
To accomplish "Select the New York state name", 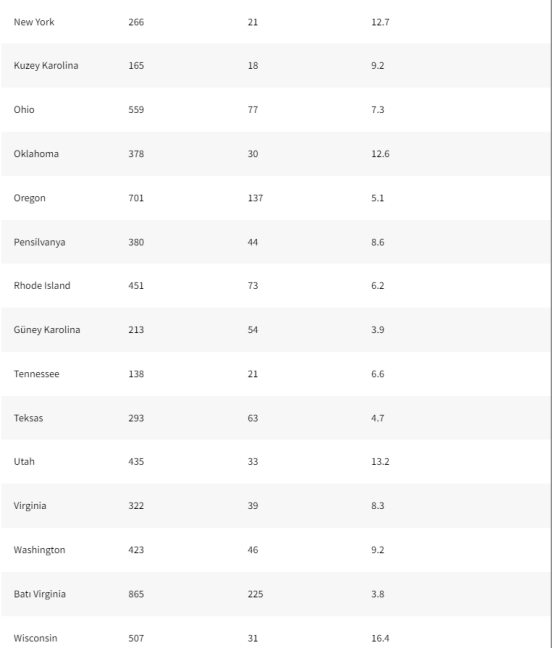I will point(34,22).
